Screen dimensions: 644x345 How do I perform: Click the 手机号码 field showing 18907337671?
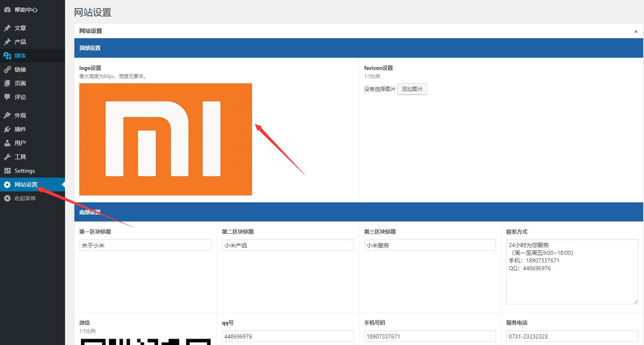pyautogui.click(x=430, y=336)
